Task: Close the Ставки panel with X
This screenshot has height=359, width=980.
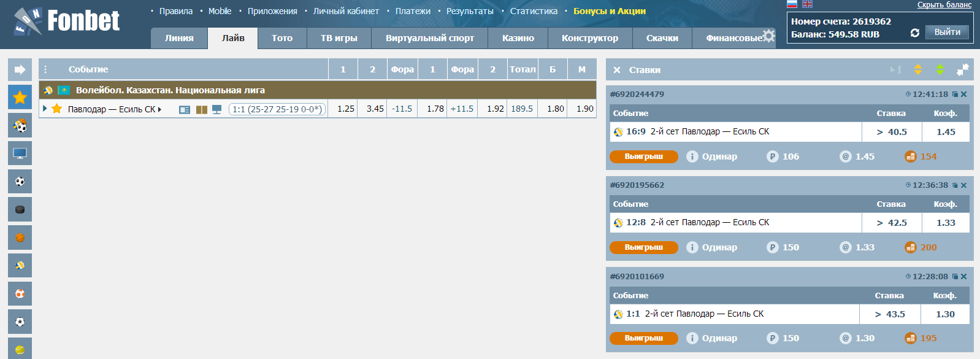Action: 617,70
